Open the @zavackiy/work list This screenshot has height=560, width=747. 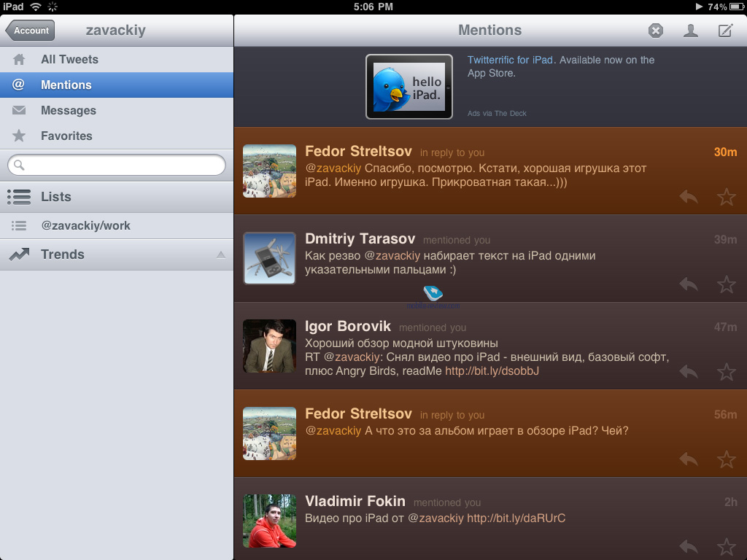(117, 226)
